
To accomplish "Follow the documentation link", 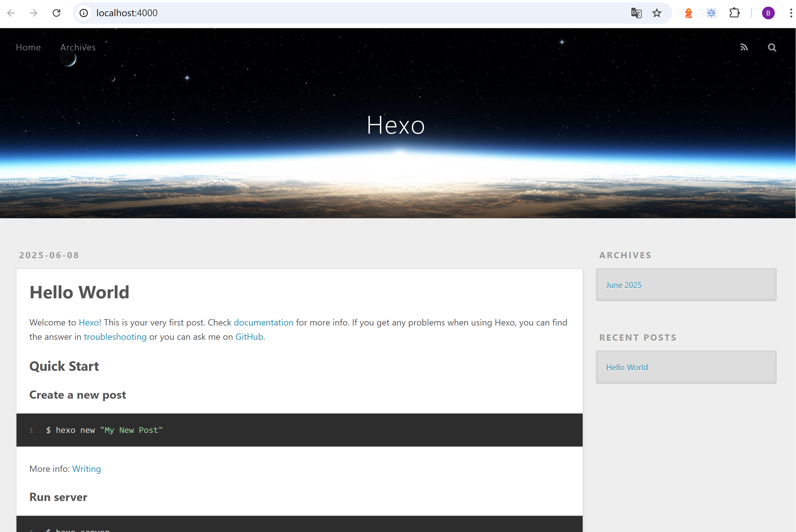I will [263, 322].
